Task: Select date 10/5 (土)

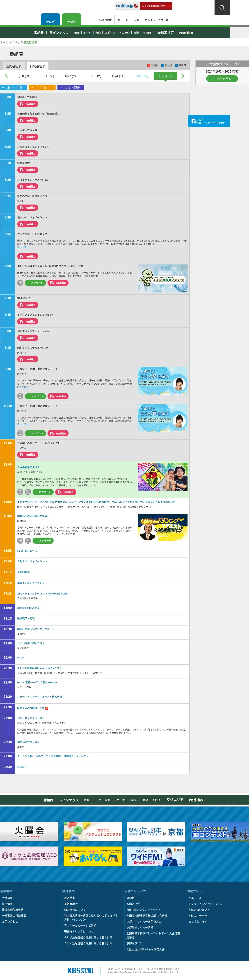Action: (142, 76)
